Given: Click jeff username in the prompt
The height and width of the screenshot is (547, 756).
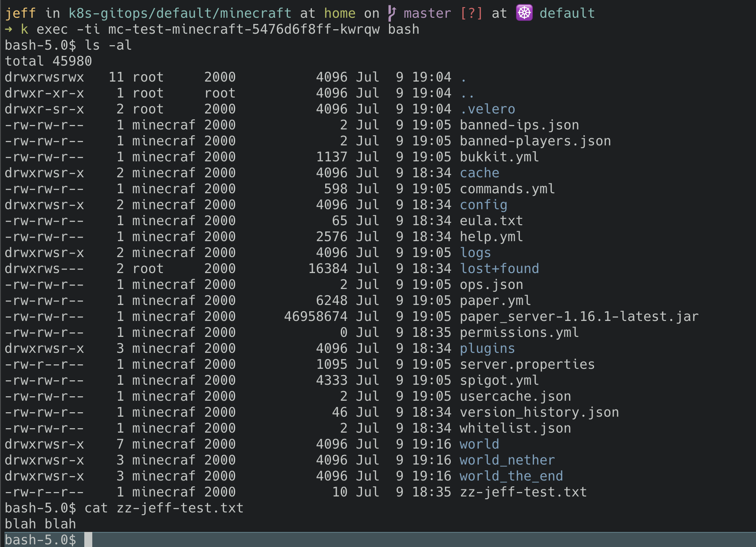Looking at the screenshot, I should point(21,13).
